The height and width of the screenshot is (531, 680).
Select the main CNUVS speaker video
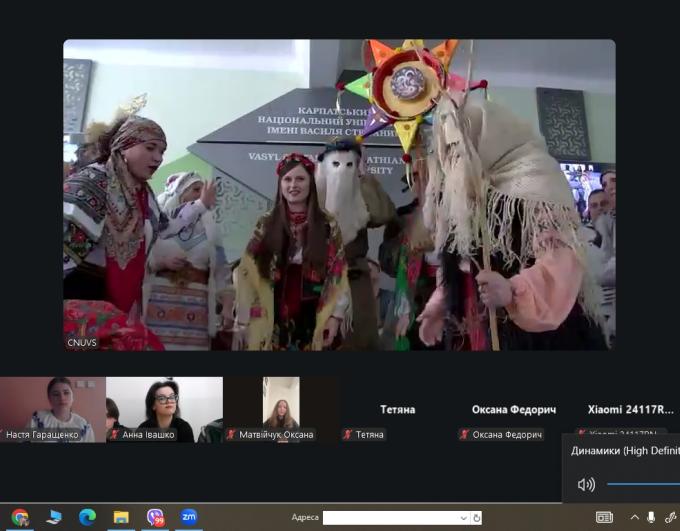(x=339, y=195)
